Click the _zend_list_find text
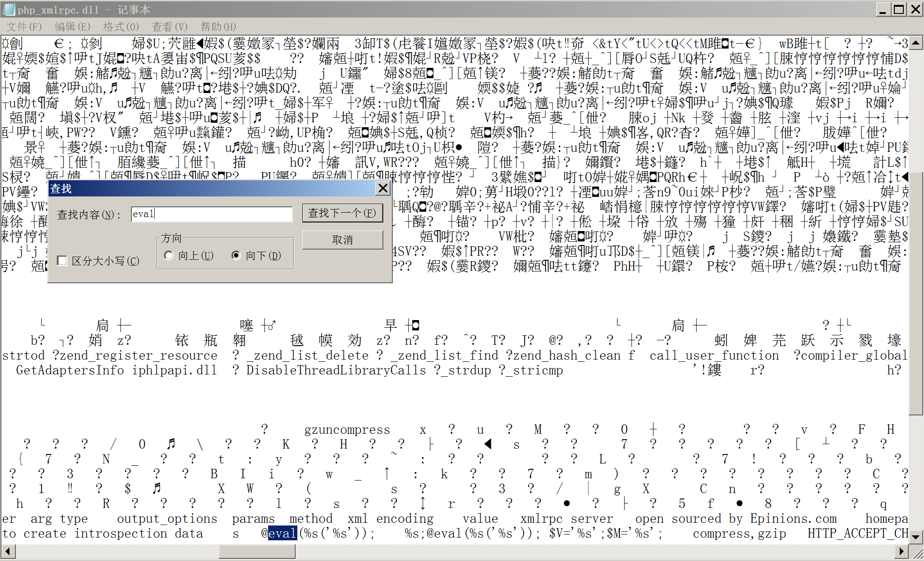This screenshot has width=924, height=561. 444,355
